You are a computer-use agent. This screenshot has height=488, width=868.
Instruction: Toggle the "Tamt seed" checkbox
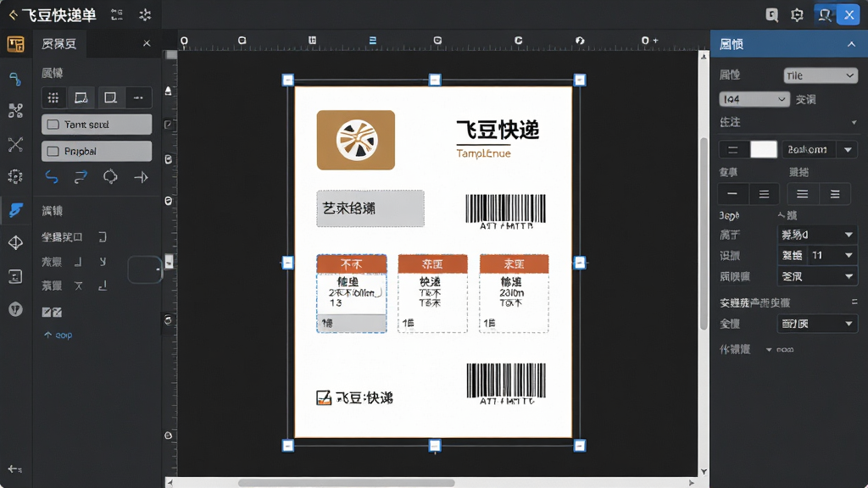point(53,125)
